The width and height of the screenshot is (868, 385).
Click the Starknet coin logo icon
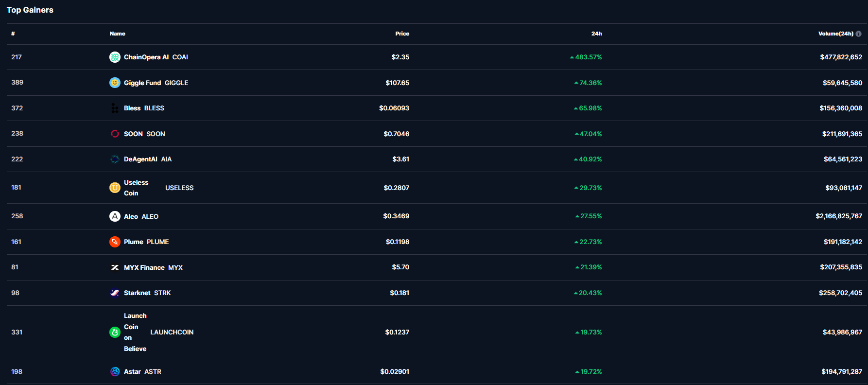[115, 293]
